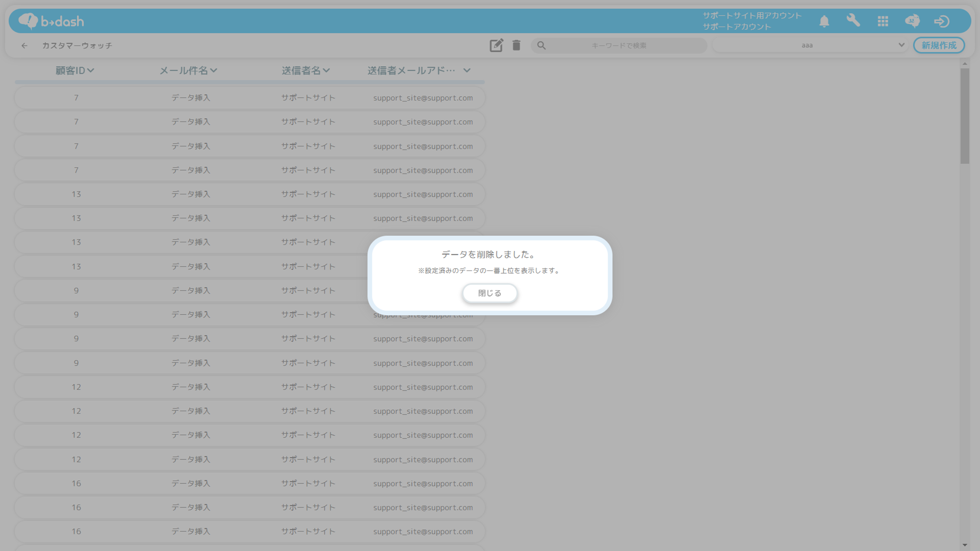
Task: Click the b→dash logo
Action: click(x=51, y=21)
